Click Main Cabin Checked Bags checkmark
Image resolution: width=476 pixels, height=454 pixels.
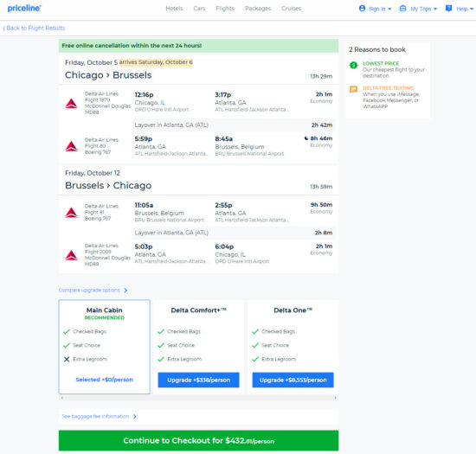point(67,331)
